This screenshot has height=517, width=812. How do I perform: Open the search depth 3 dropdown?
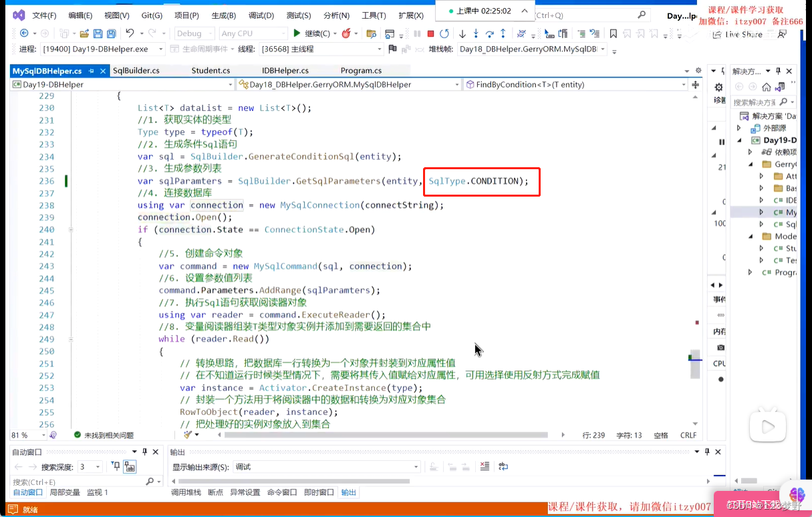(90, 467)
